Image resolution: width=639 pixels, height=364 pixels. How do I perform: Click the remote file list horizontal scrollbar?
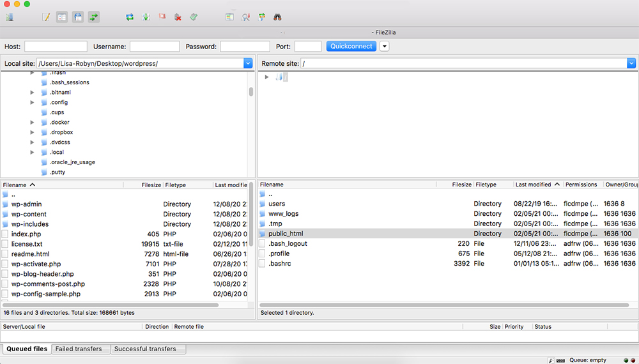point(444,305)
